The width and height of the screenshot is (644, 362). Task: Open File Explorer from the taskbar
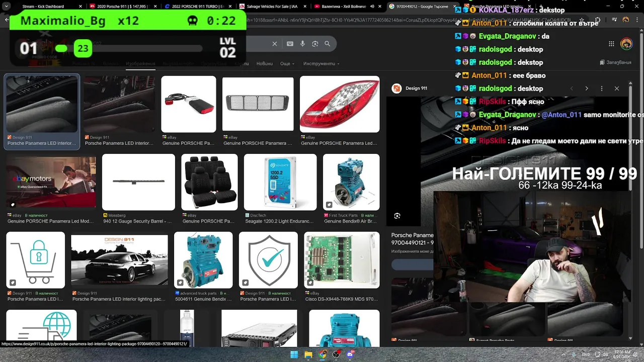click(308, 354)
